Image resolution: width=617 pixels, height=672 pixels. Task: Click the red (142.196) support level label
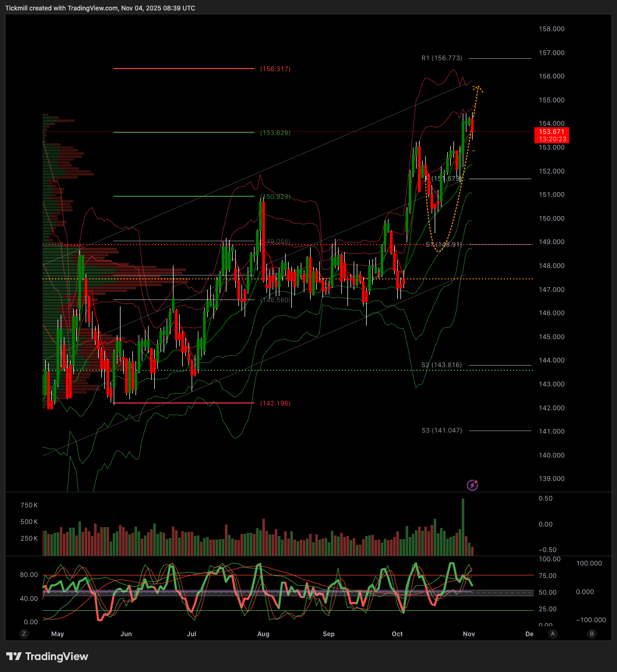tap(275, 404)
